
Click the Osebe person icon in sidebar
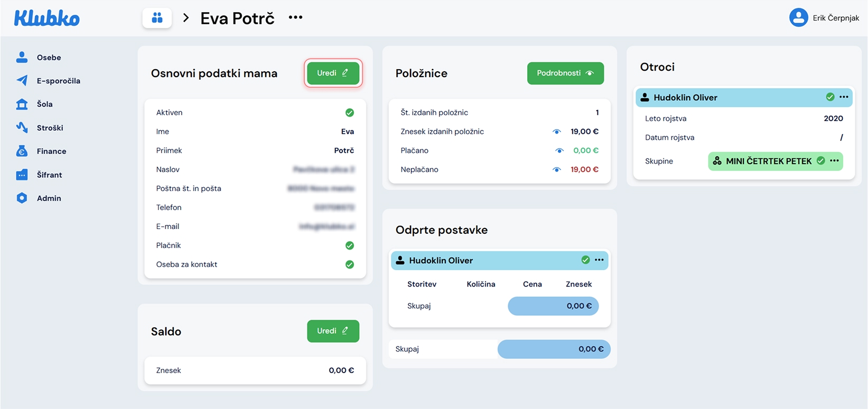point(22,57)
